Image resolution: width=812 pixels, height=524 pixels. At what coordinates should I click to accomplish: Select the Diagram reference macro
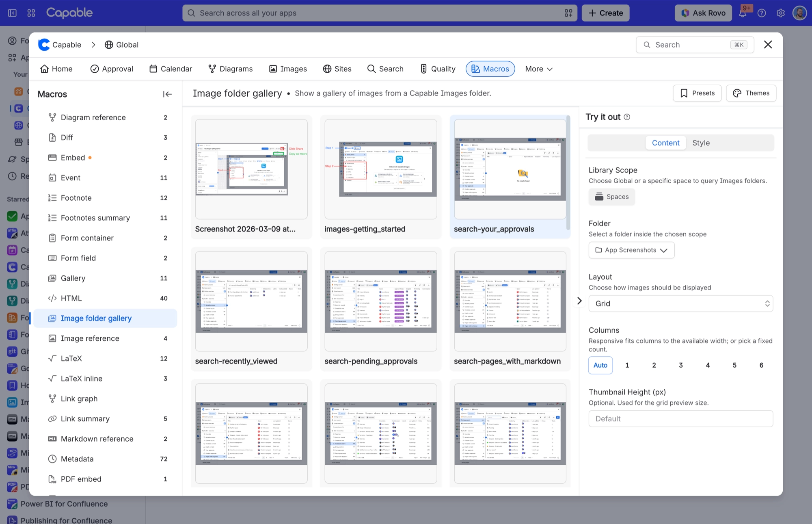tap(106, 117)
